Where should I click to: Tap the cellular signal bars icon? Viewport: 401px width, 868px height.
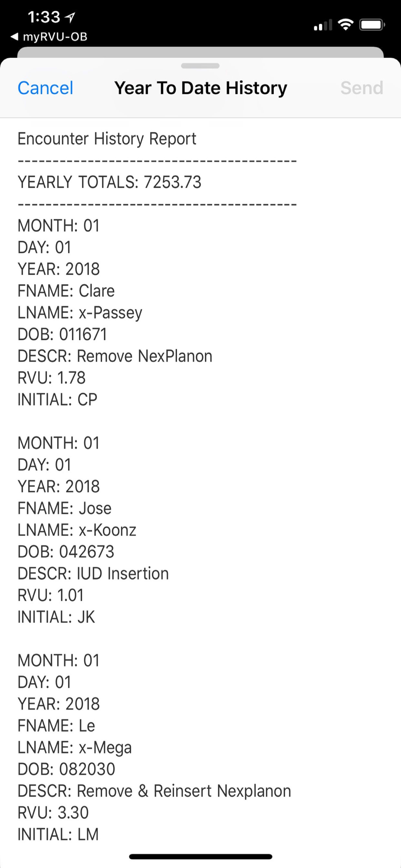tap(323, 25)
